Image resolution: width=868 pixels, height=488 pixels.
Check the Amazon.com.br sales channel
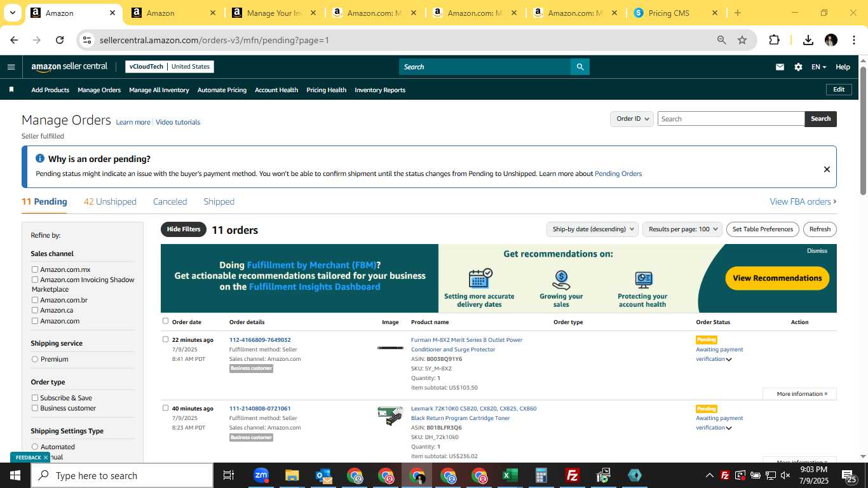tap(35, 300)
